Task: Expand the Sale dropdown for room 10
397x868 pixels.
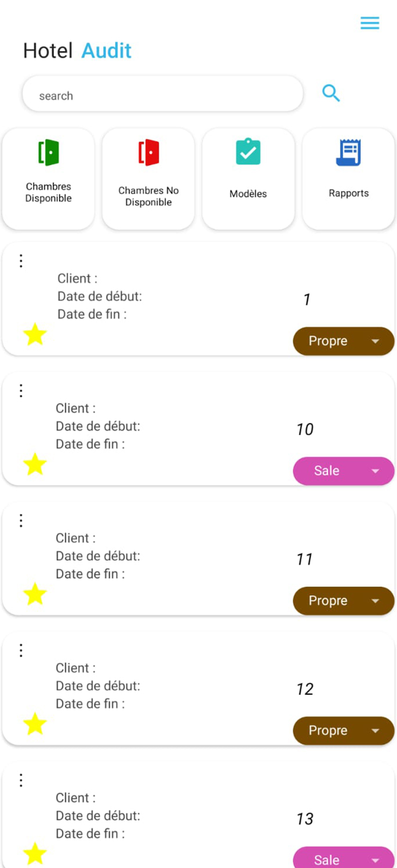Action: click(344, 471)
